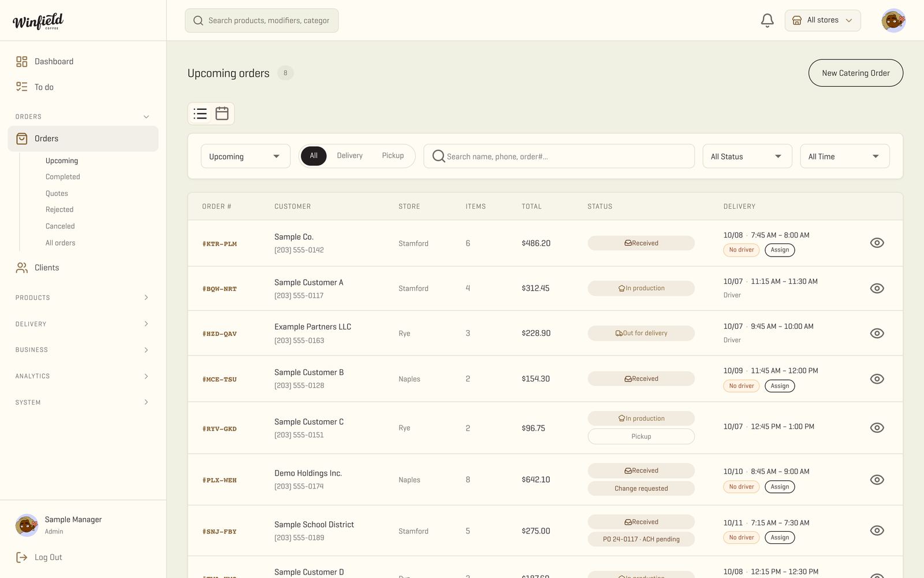Screen dimensions: 924x578
Task: View order #BQW-NRT via eye icon
Action: pyautogui.click(x=877, y=288)
